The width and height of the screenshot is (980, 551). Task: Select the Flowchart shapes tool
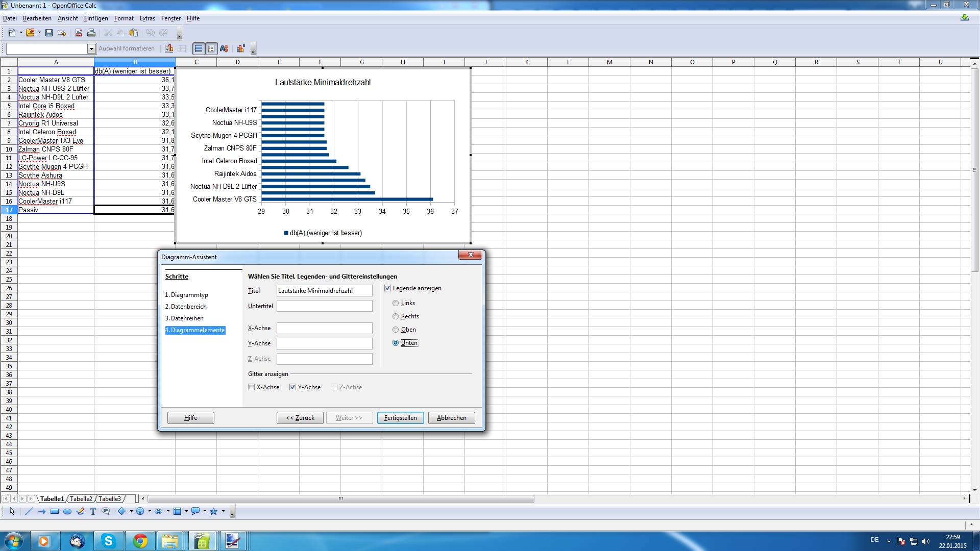pyautogui.click(x=177, y=511)
